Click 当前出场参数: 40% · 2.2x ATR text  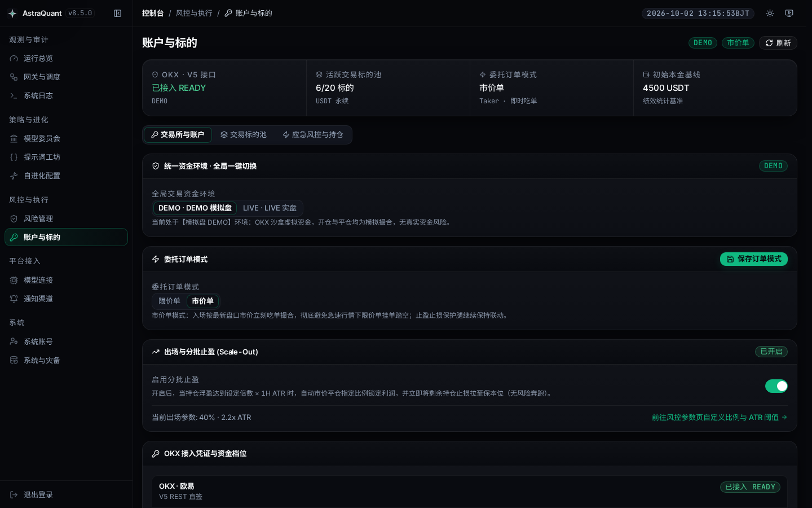click(x=201, y=417)
